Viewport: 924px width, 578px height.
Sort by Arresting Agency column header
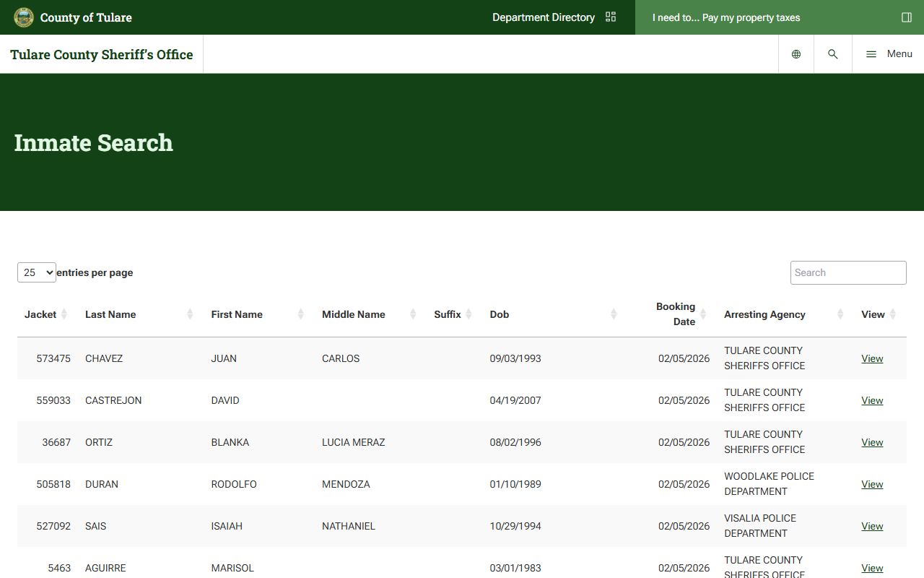point(764,314)
